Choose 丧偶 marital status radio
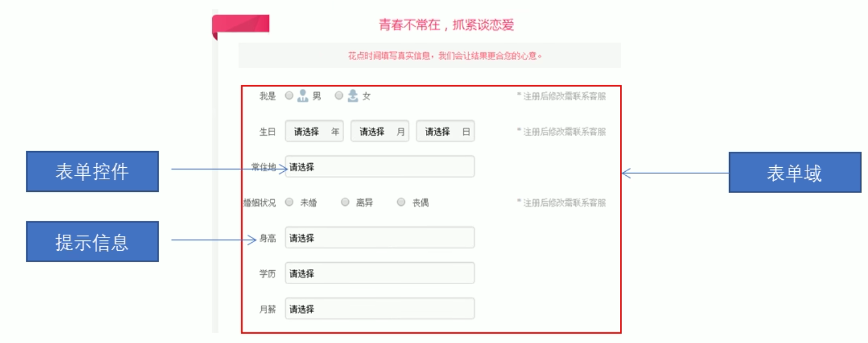 (x=401, y=202)
